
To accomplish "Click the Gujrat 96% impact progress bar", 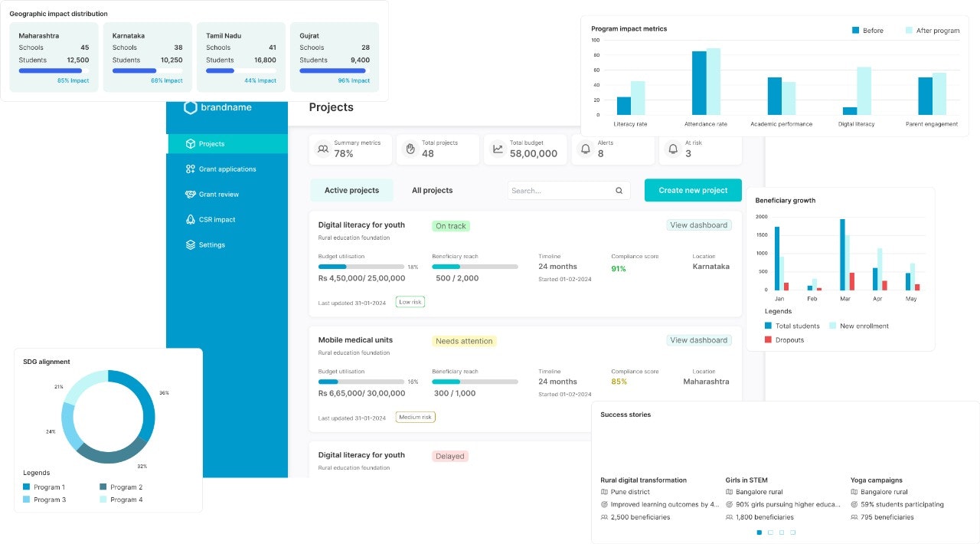I will pos(335,70).
